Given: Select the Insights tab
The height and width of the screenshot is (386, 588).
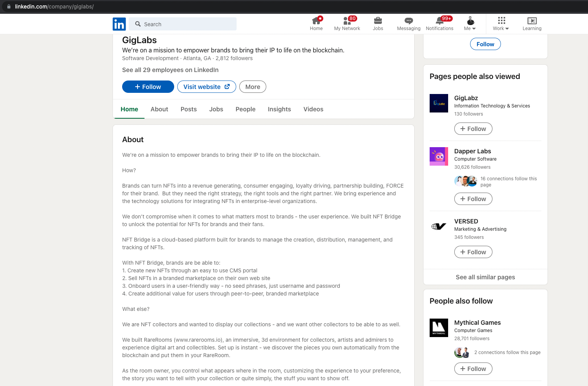Looking at the screenshot, I should tap(279, 109).
